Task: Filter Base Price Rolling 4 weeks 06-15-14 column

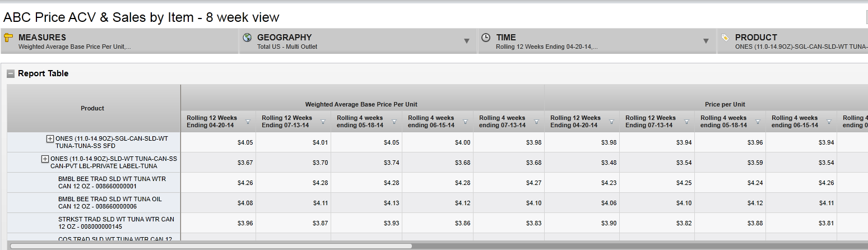Action: tap(465, 122)
